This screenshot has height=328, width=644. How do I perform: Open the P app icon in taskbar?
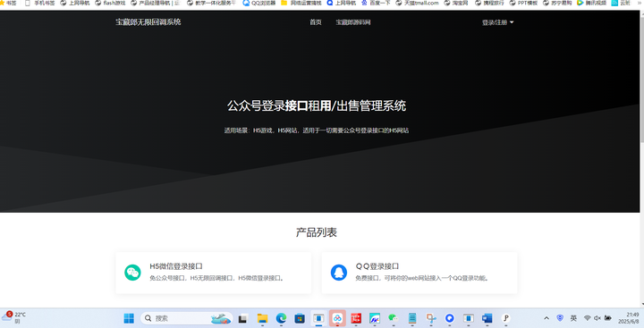pos(506,318)
